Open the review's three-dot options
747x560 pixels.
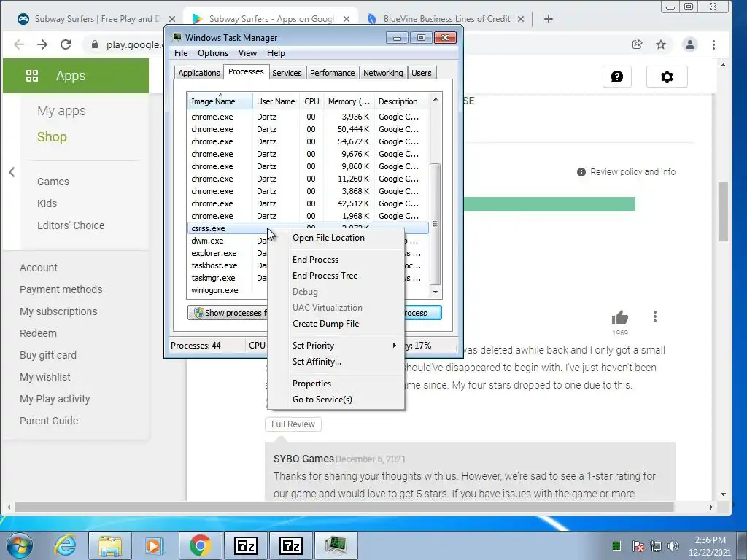[655, 316]
